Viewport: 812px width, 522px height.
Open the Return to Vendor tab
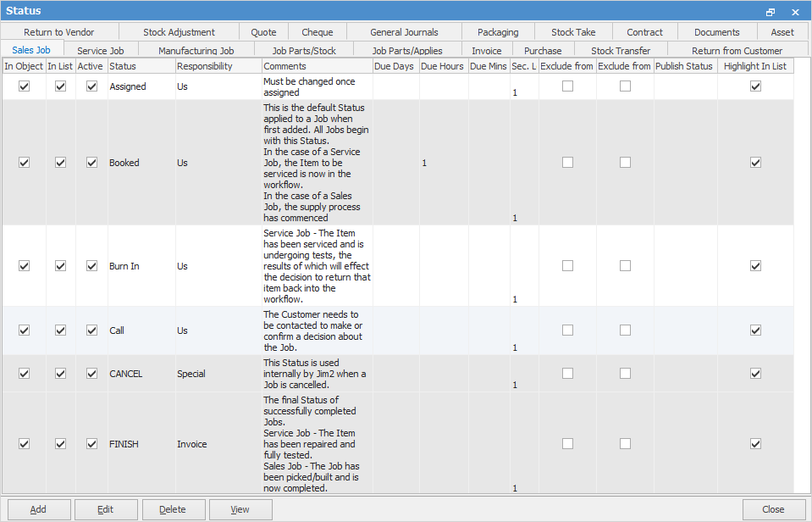point(59,32)
